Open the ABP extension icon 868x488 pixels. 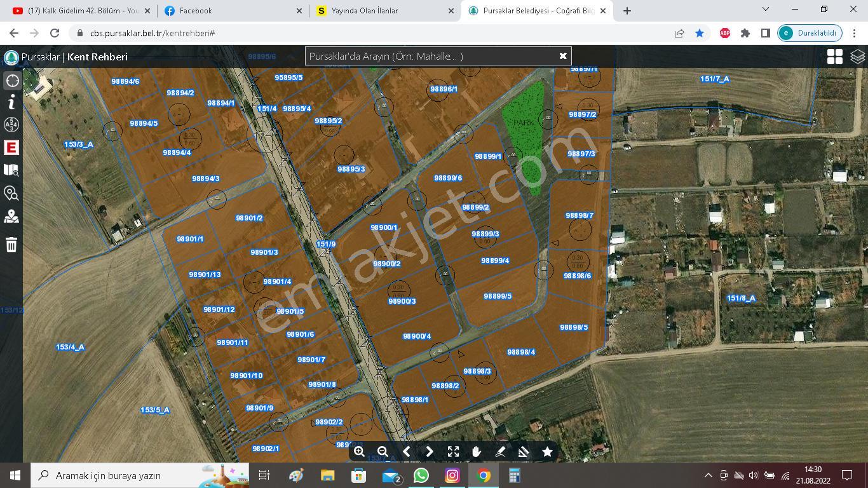[x=724, y=33]
